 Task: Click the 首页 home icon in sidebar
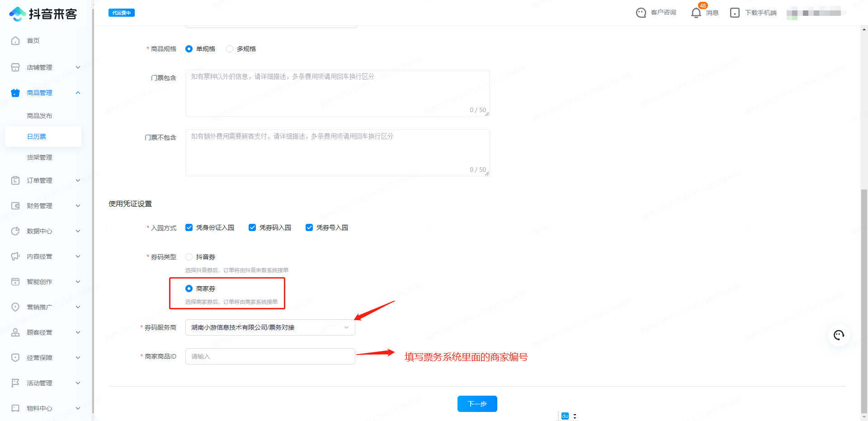pos(15,41)
